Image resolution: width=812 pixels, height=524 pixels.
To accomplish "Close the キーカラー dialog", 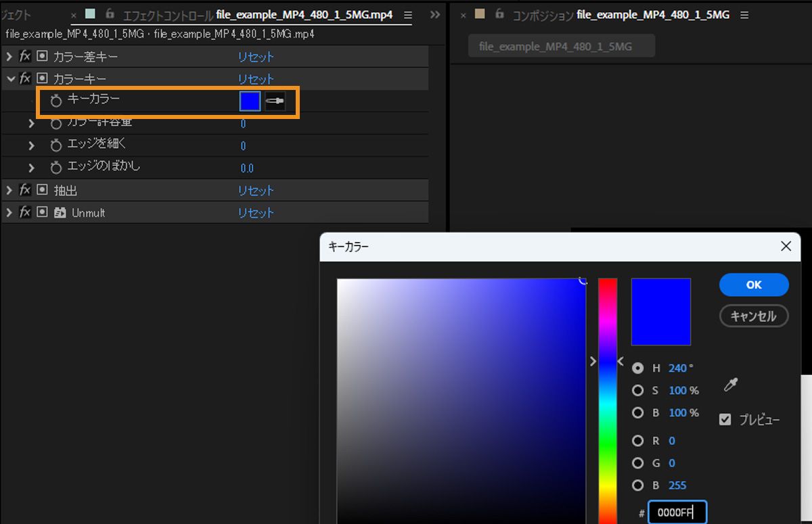I will click(x=786, y=247).
